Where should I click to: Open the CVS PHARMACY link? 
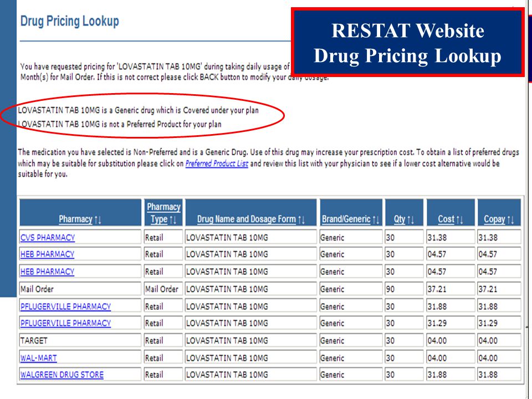pyautogui.click(x=48, y=238)
